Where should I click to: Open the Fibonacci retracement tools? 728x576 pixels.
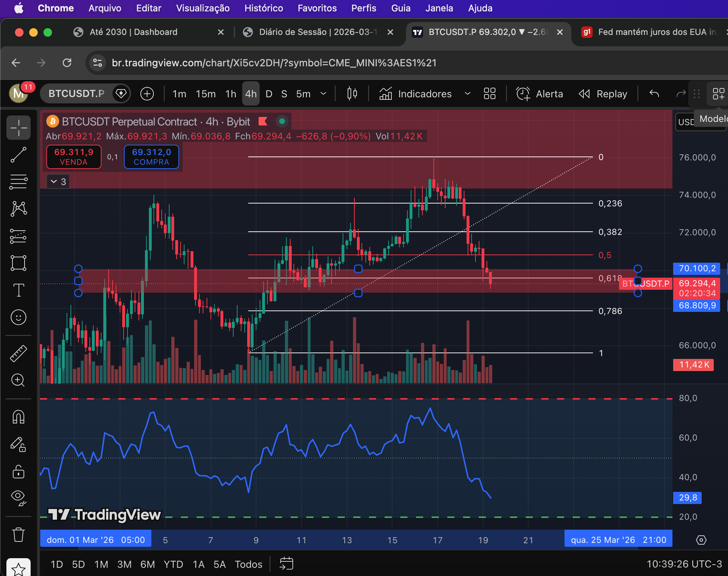(19, 182)
